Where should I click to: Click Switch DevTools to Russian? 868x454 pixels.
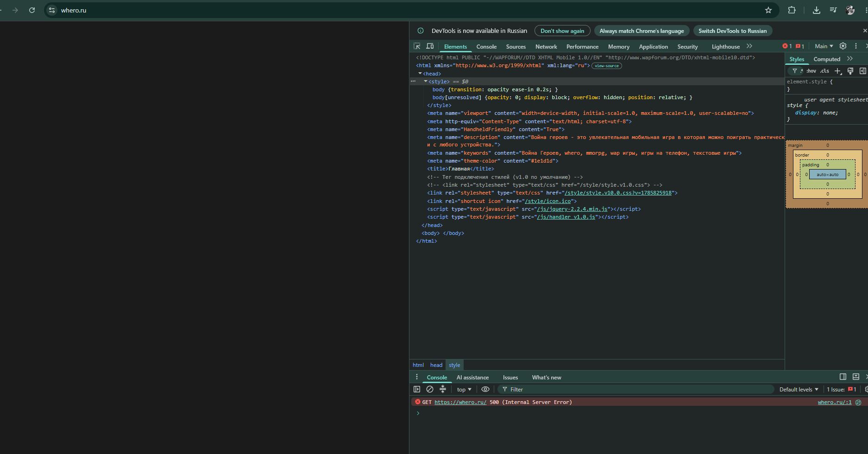tap(732, 31)
